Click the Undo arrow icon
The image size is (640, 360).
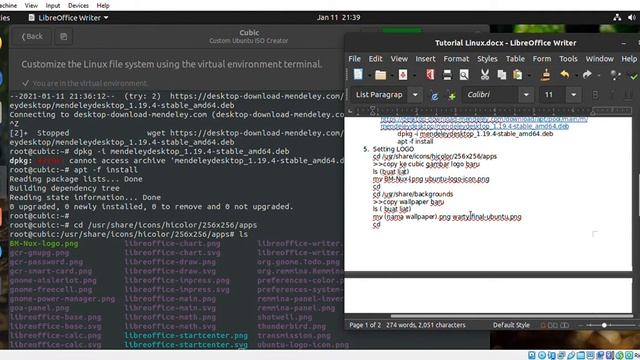(x=565, y=75)
